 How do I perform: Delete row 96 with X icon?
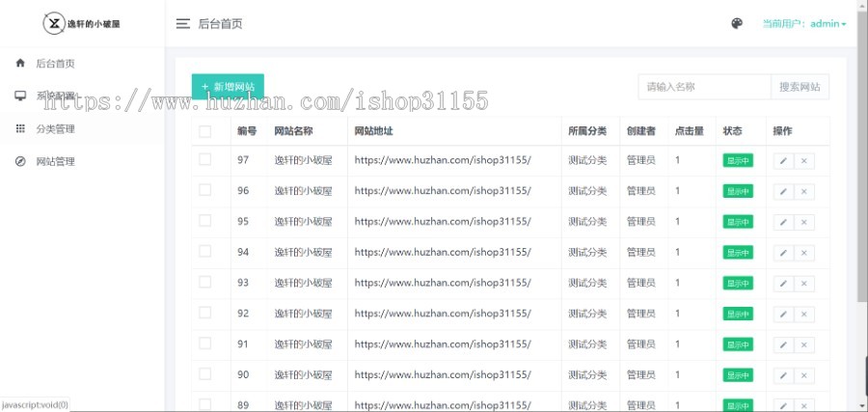tap(804, 192)
